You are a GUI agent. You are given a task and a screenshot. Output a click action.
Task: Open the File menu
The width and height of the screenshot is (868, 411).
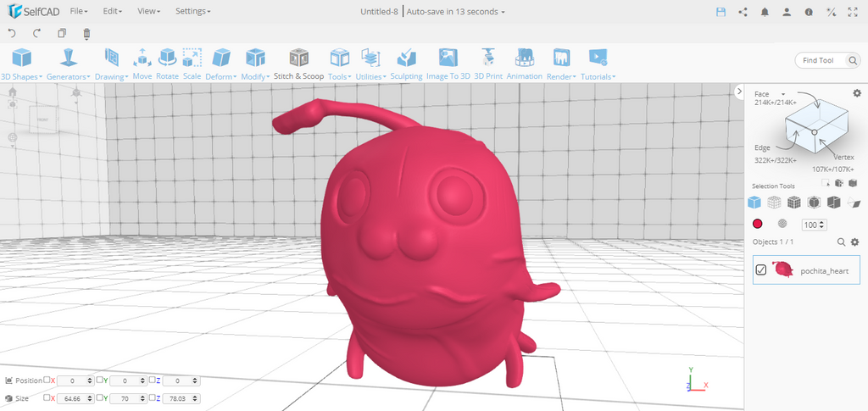click(79, 11)
